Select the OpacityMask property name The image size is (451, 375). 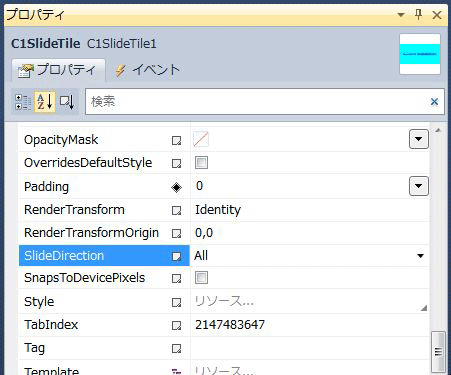[x=61, y=140]
